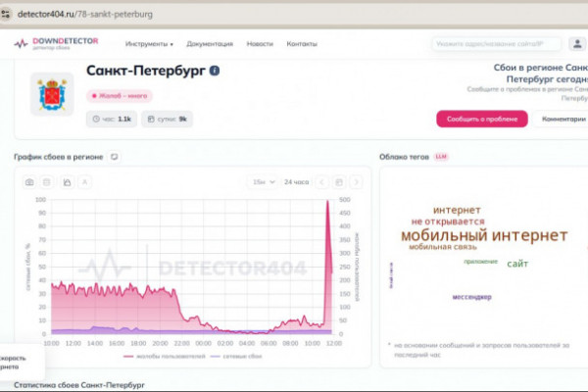Go to previous period with left arrow
This screenshot has height=392, width=588.
321,182
